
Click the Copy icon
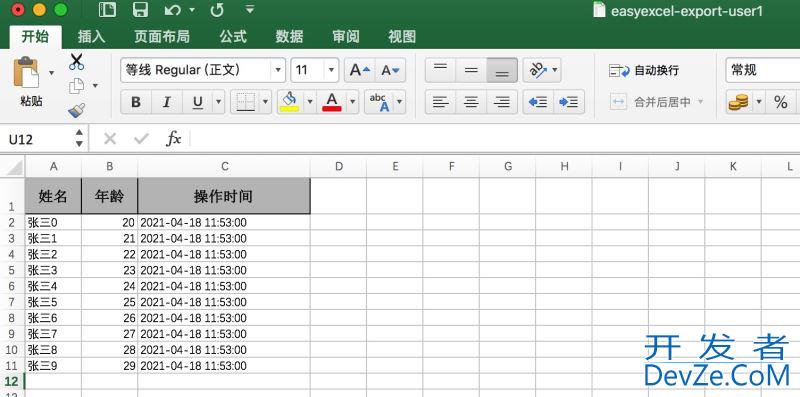(76, 86)
